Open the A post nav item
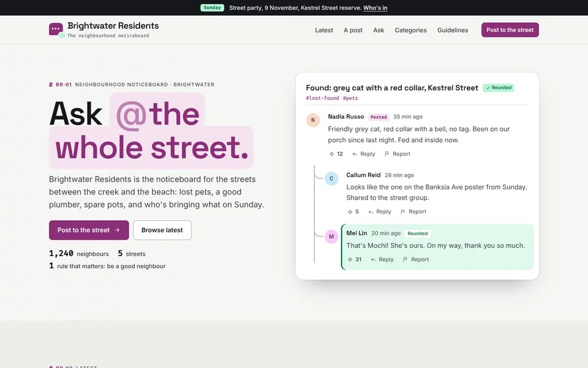Screen dimensions: 588x368 [x=353, y=30]
